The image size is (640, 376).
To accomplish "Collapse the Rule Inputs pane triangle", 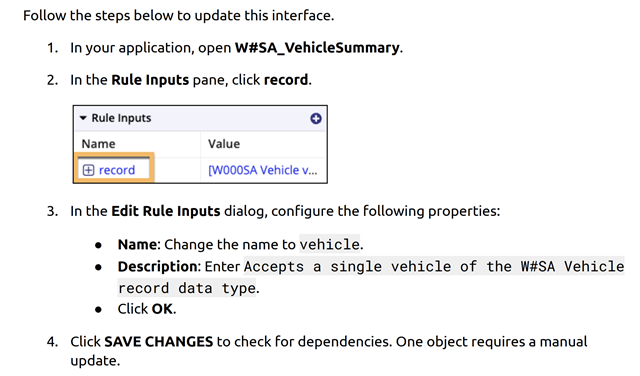I will (83, 118).
